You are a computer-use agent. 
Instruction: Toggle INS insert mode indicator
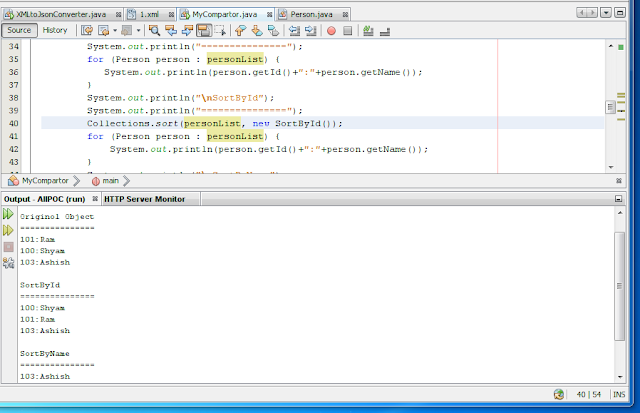click(619, 395)
